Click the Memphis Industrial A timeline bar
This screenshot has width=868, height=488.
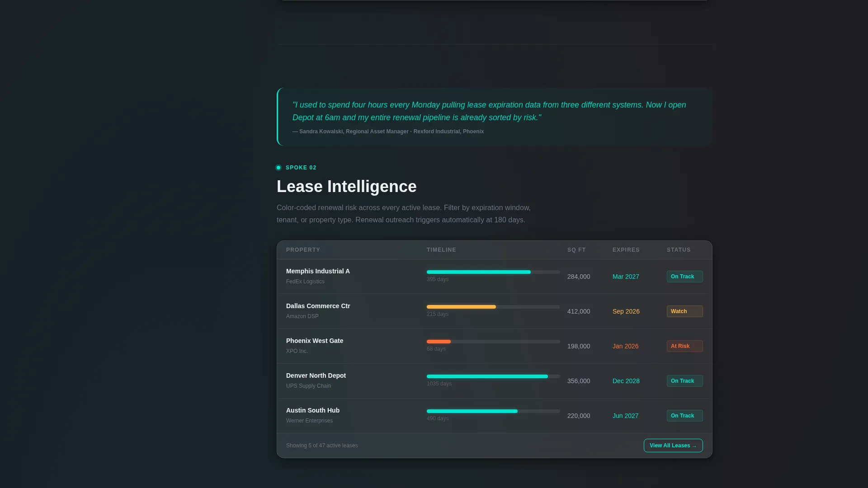[493, 272]
